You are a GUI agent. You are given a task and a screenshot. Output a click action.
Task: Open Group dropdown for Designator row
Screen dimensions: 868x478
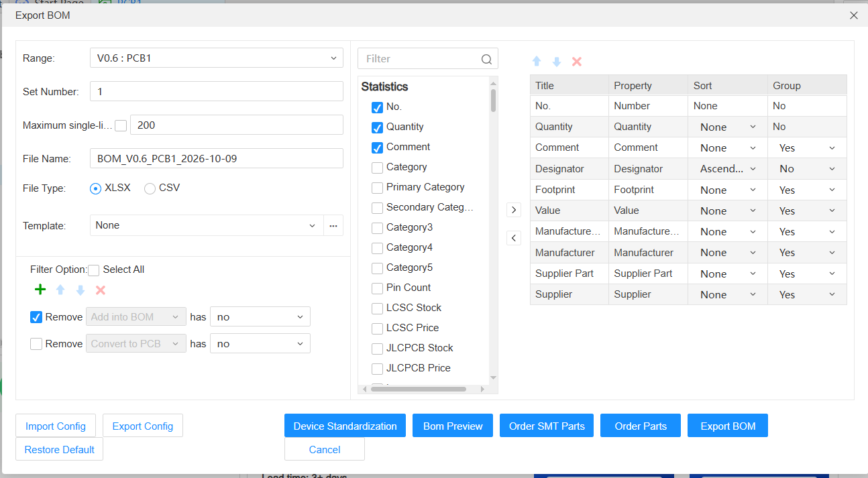click(x=807, y=169)
